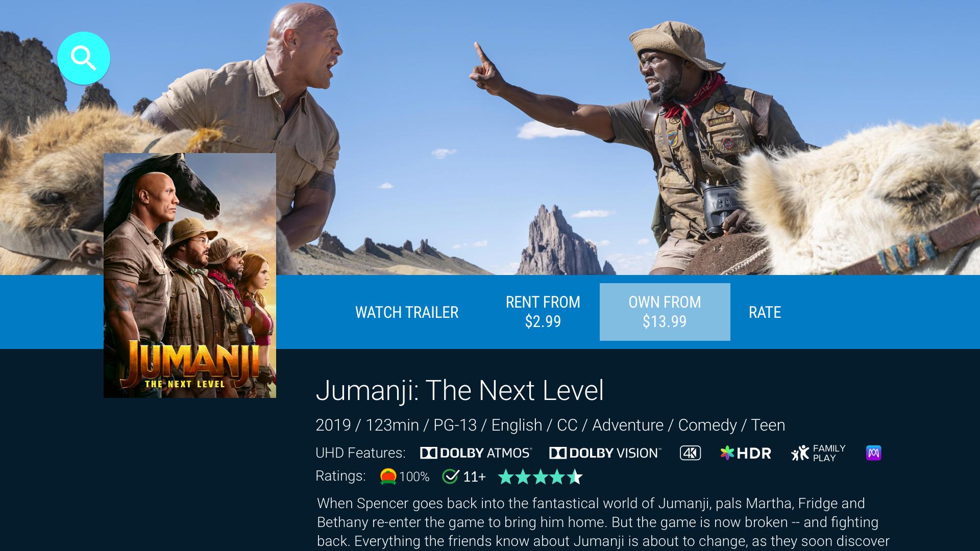Click the Jumanji movie poster thumbnail

pyautogui.click(x=190, y=275)
